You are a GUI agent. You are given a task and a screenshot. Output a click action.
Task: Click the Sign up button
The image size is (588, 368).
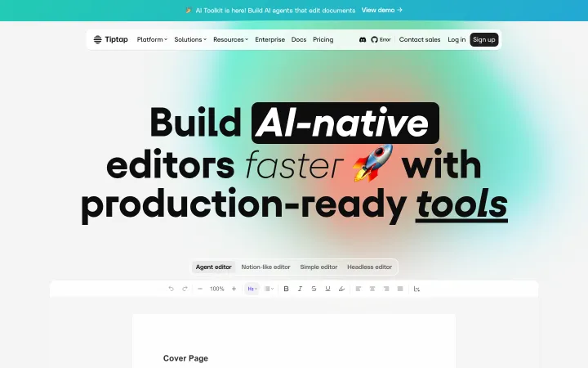pos(484,39)
